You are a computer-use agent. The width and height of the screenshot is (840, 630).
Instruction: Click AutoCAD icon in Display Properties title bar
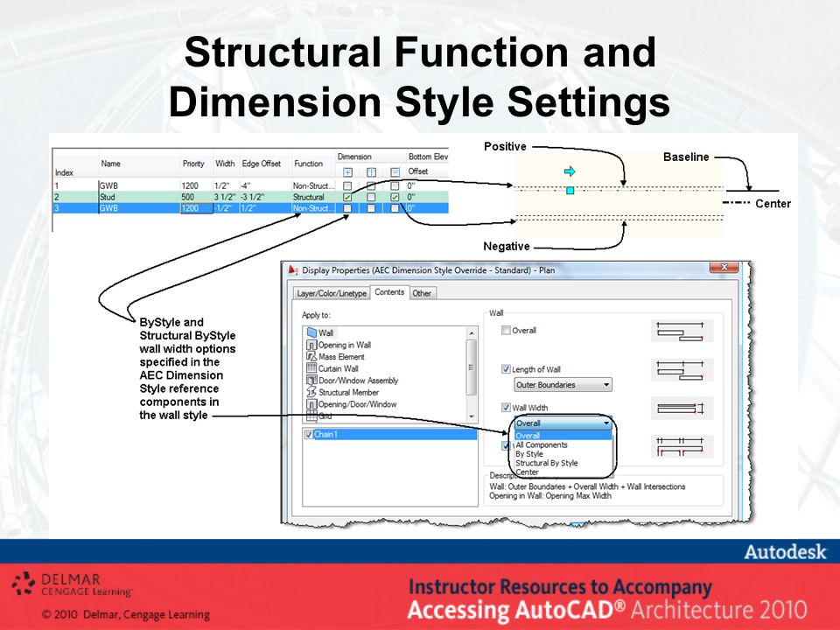pos(293,270)
